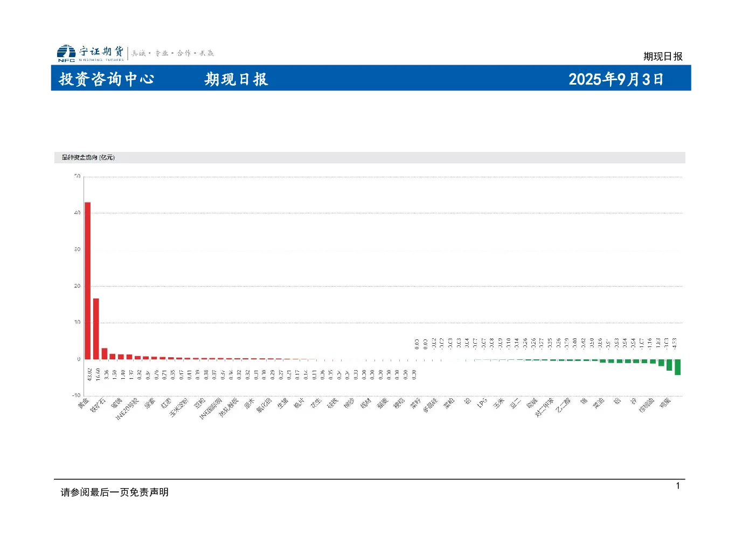The height and width of the screenshot is (535, 756).
Task: Click the 43.02 value under the 黄金 bar
Action: tap(89, 374)
